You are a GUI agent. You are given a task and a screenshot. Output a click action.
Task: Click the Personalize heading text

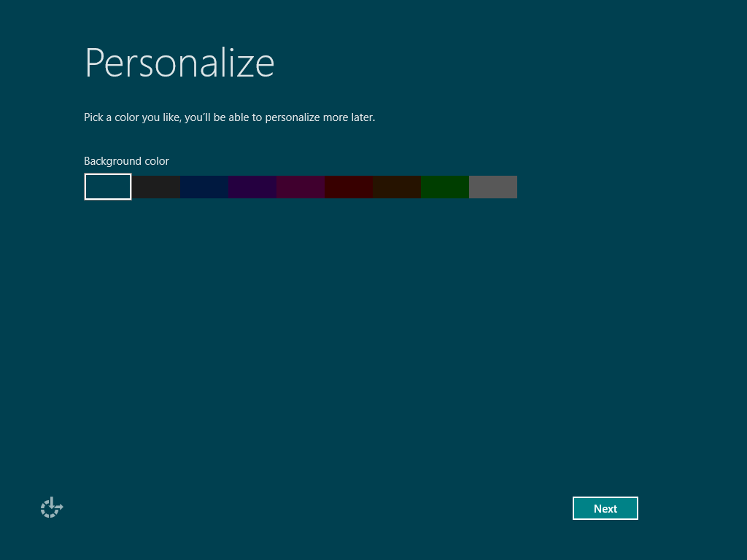click(x=179, y=63)
